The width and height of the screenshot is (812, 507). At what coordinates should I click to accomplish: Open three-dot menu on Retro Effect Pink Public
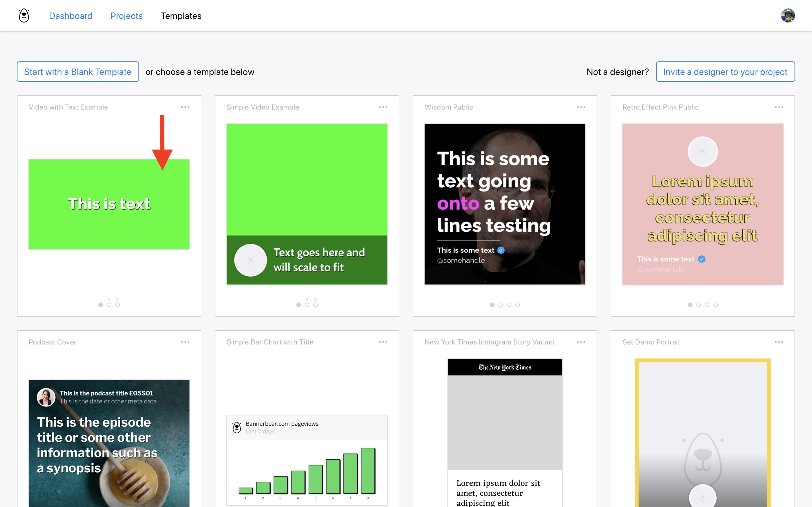click(779, 107)
